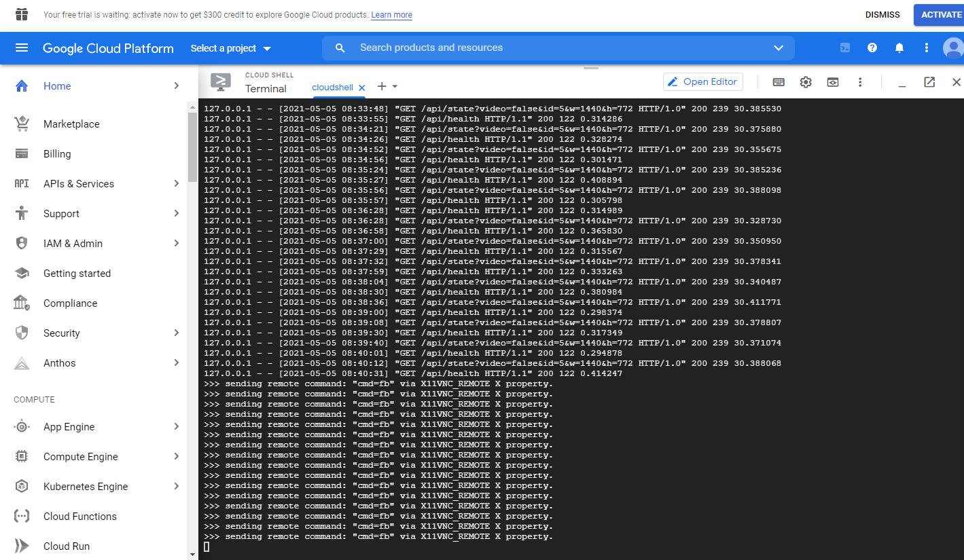Screen dimensions: 964x560
Task: Click the Cloud Shell resize handle bar
Action: click(591, 68)
